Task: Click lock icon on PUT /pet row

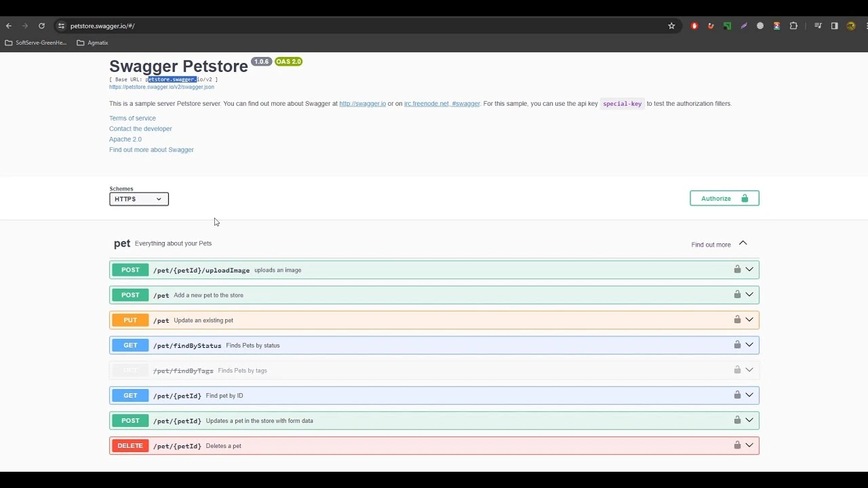Action: pos(737,319)
